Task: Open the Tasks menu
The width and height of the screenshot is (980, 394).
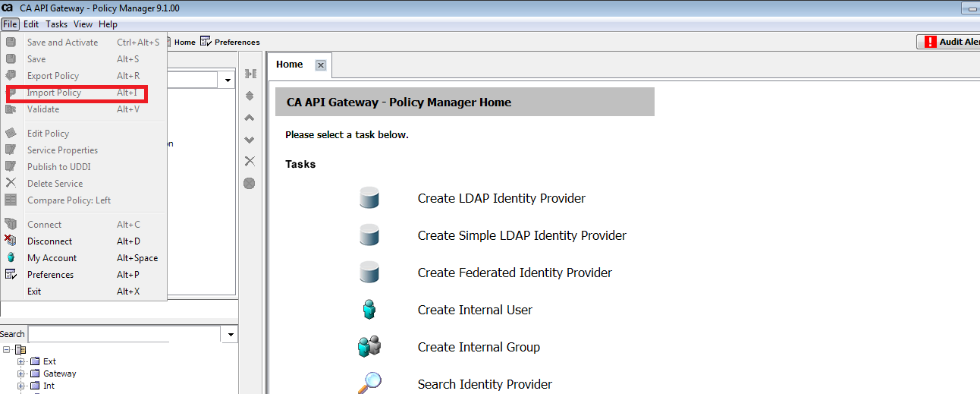Action: [57, 24]
